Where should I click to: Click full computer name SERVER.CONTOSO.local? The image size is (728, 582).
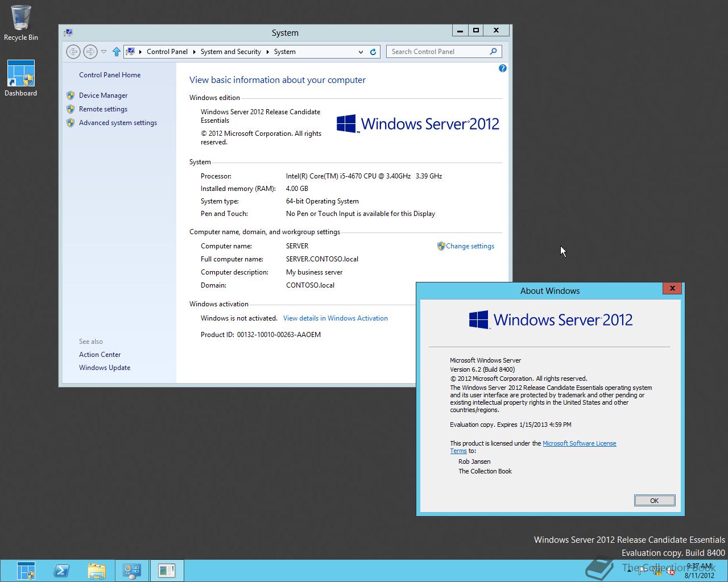point(322,259)
